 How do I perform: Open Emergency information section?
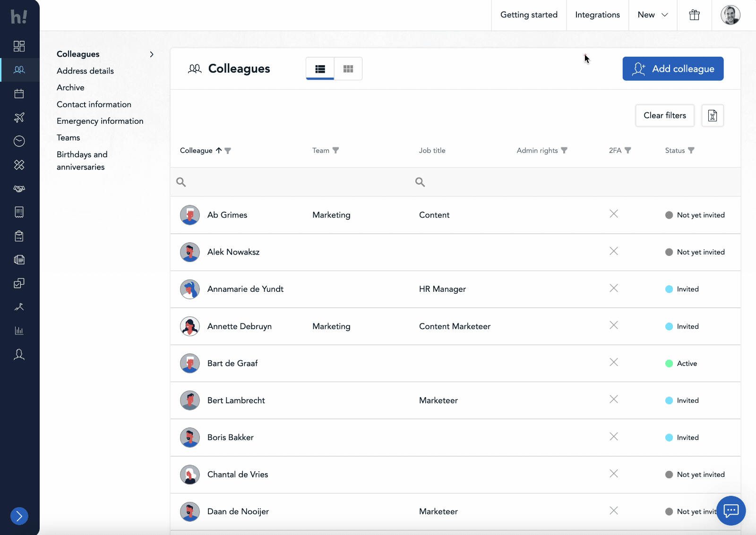100,121
